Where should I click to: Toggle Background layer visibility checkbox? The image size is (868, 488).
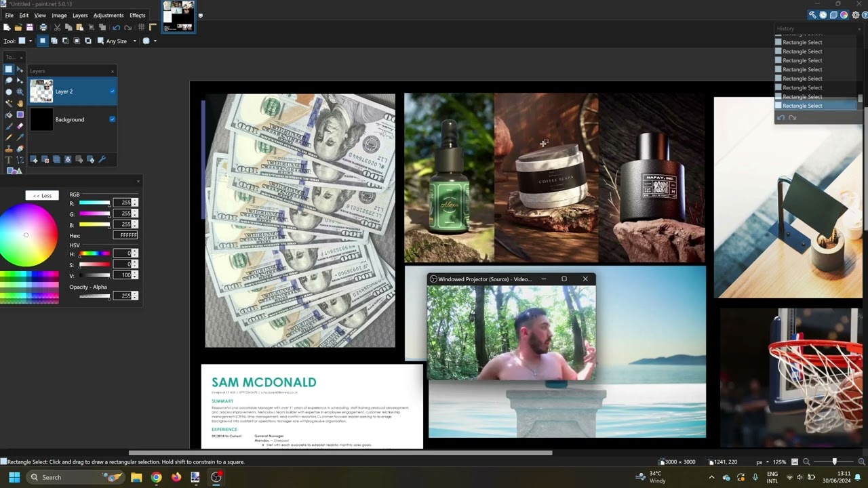click(x=112, y=119)
